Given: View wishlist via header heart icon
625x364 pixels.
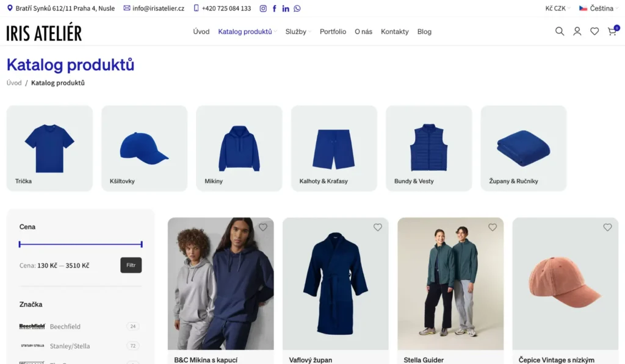Looking at the screenshot, I should 594,31.
